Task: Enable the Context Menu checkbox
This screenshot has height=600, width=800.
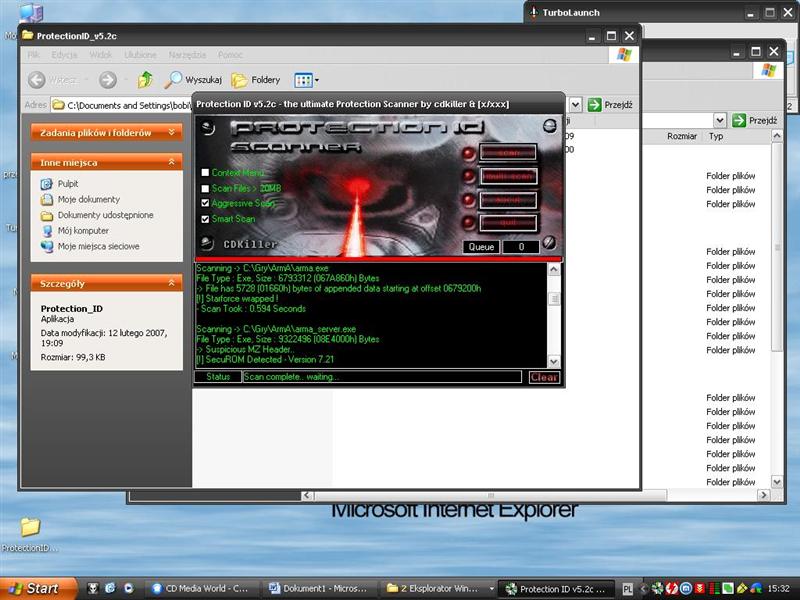Action: pyautogui.click(x=205, y=173)
